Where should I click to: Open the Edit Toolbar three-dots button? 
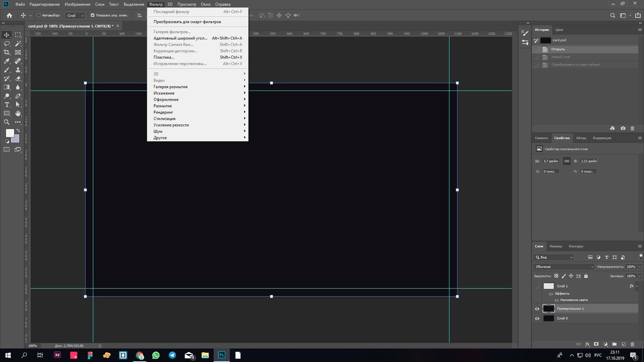[18, 122]
